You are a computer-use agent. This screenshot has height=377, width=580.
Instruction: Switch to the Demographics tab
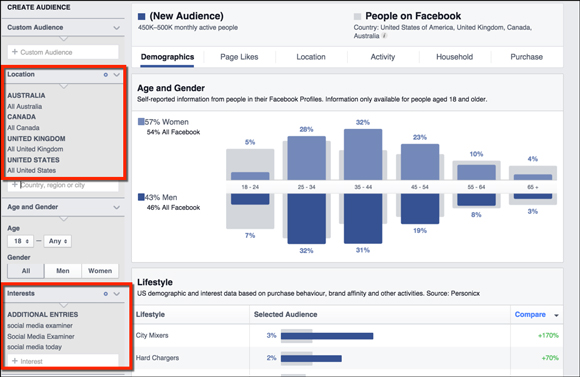pyautogui.click(x=167, y=57)
